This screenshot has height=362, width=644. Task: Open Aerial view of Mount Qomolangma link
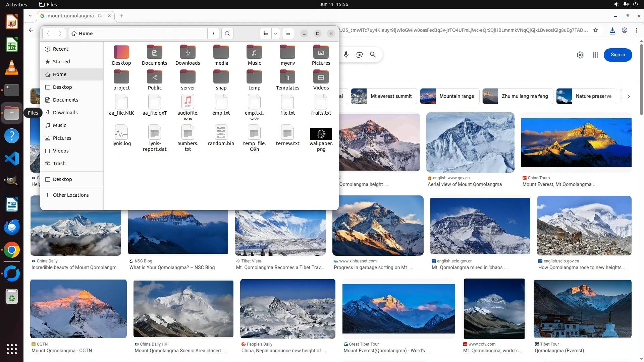[465, 184]
